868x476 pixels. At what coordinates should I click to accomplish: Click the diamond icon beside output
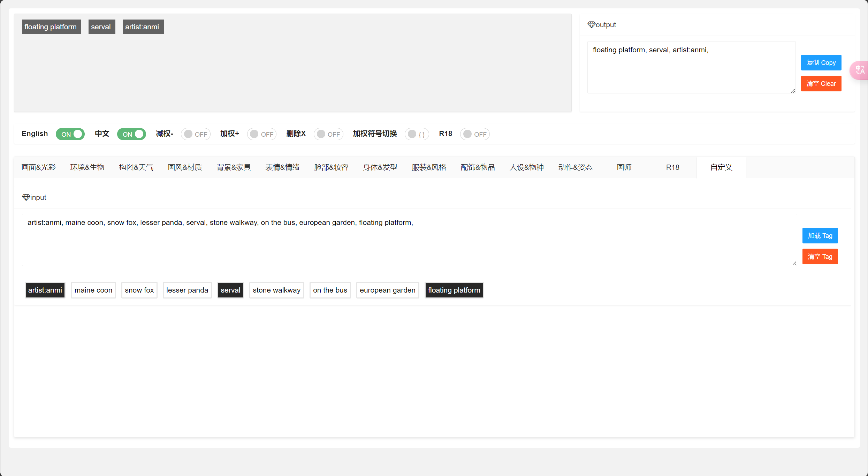point(591,25)
